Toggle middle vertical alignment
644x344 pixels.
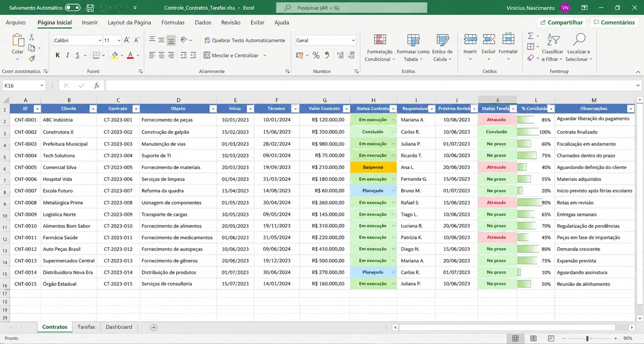(161, 41)
